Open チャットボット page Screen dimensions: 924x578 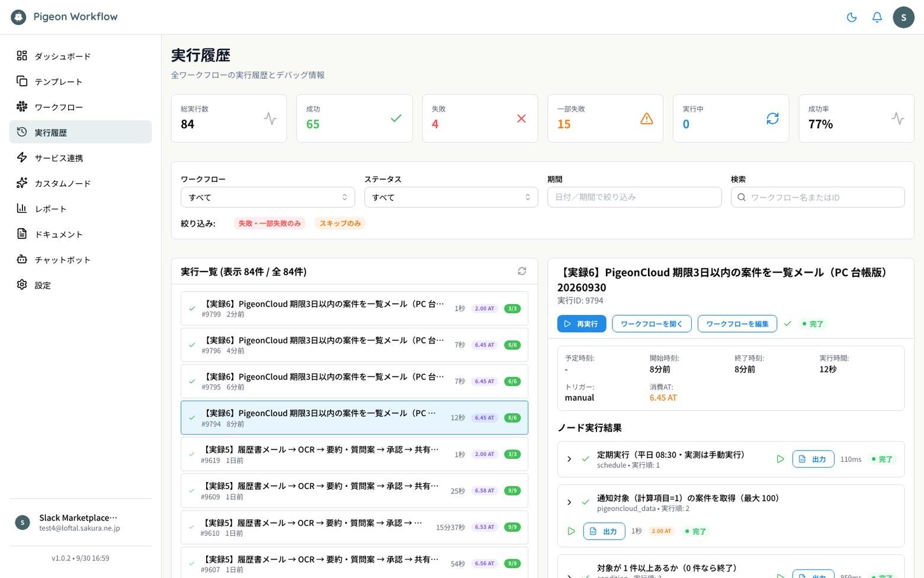pos(81,260)
